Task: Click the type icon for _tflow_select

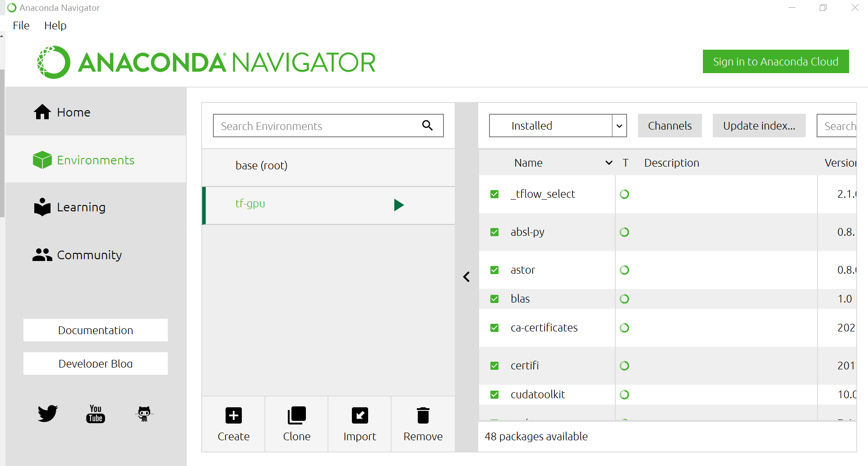Action: (x=624, y=194)
